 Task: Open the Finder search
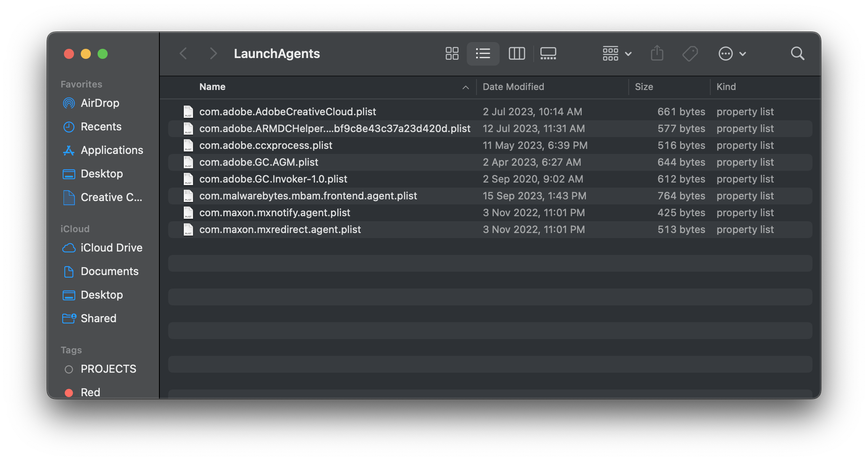coord(797,53)
